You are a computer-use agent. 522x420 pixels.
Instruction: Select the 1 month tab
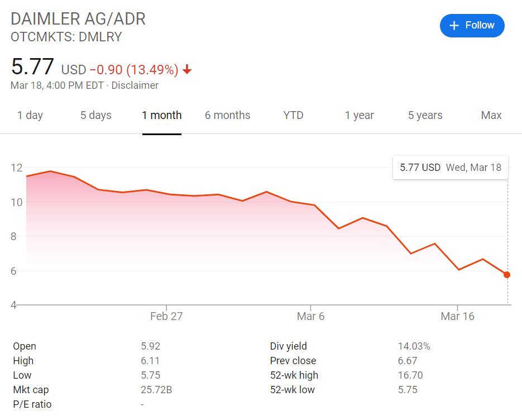pyautogui.click(x=162, y=115)
